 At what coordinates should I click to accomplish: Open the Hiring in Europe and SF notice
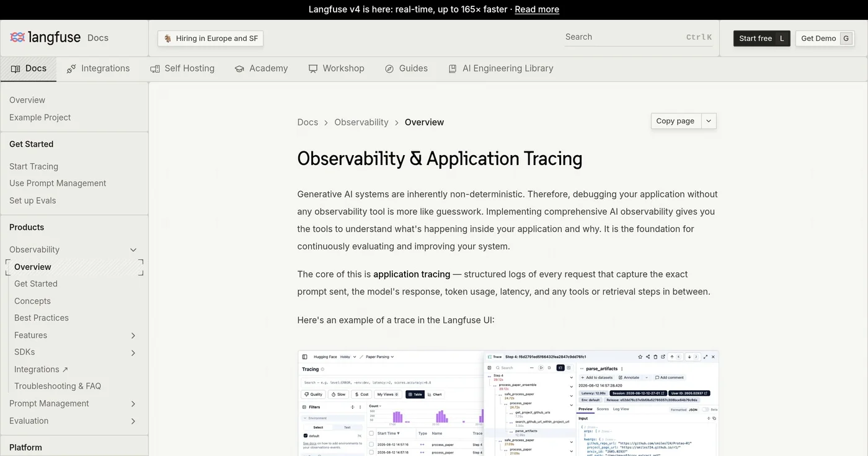(211, 38)
